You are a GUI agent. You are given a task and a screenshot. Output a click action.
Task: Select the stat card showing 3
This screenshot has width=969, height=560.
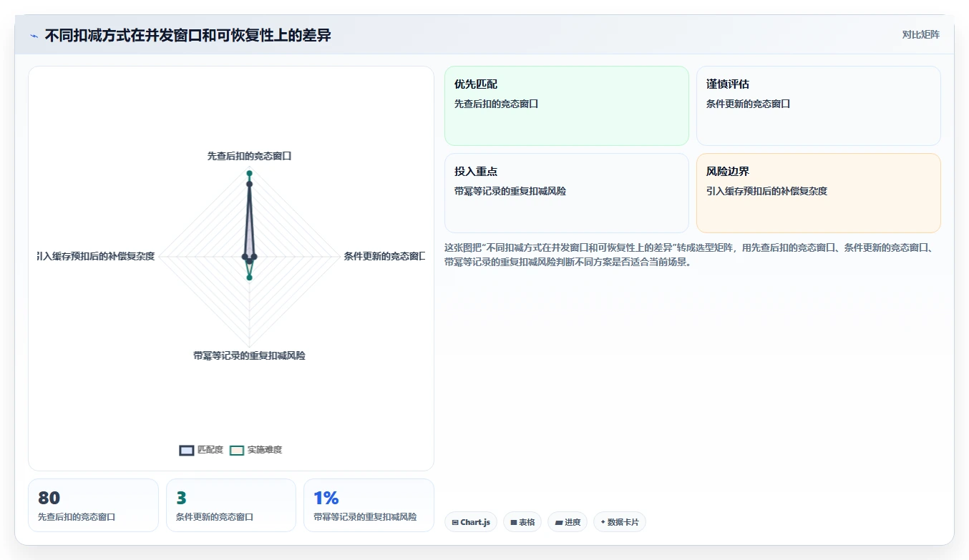231,505
